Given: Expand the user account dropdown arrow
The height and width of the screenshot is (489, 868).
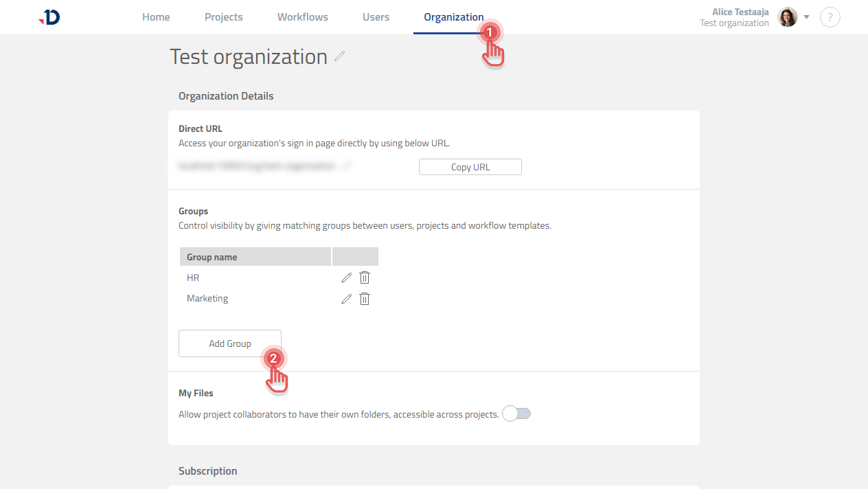Looking at the screenshot, I should pyautogui.click(x=807, y=17).
